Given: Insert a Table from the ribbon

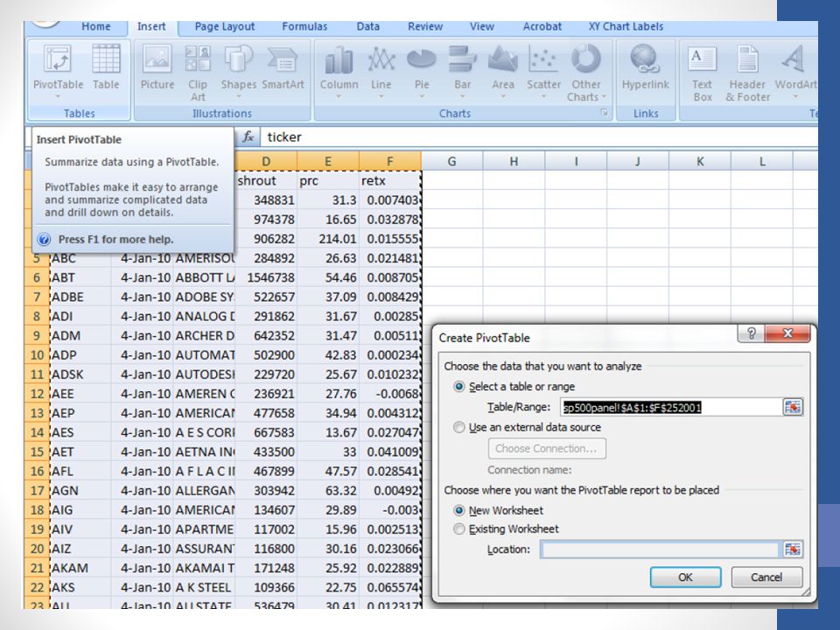Looking at the screenshot, I should coord(106,67).
